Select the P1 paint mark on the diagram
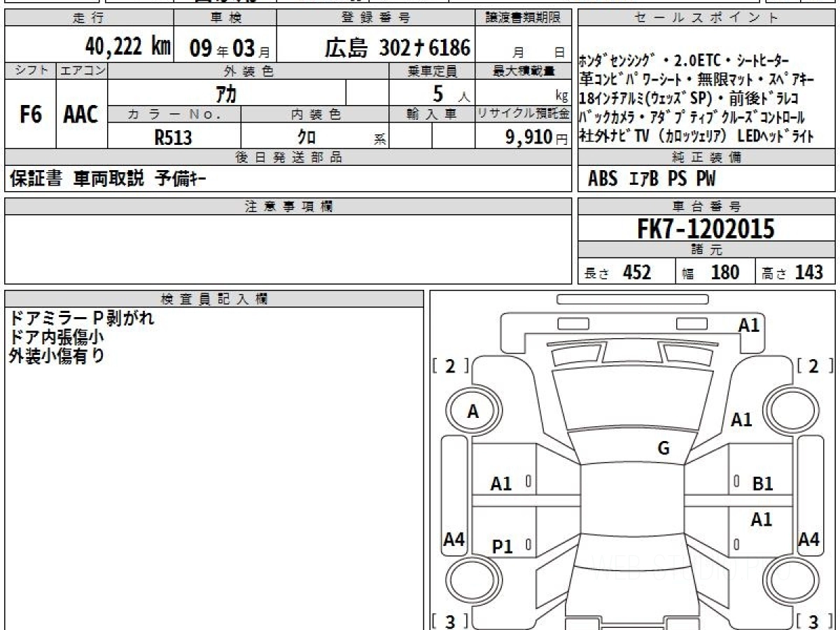The width and height of the screenshot is (840, 630). [503, 547]
